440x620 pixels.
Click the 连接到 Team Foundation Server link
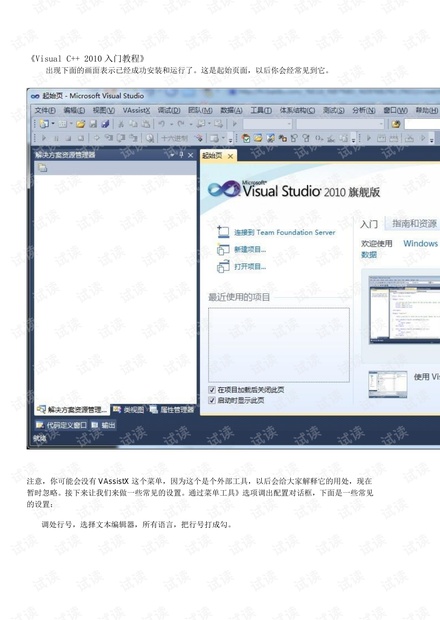pos(285,232)
